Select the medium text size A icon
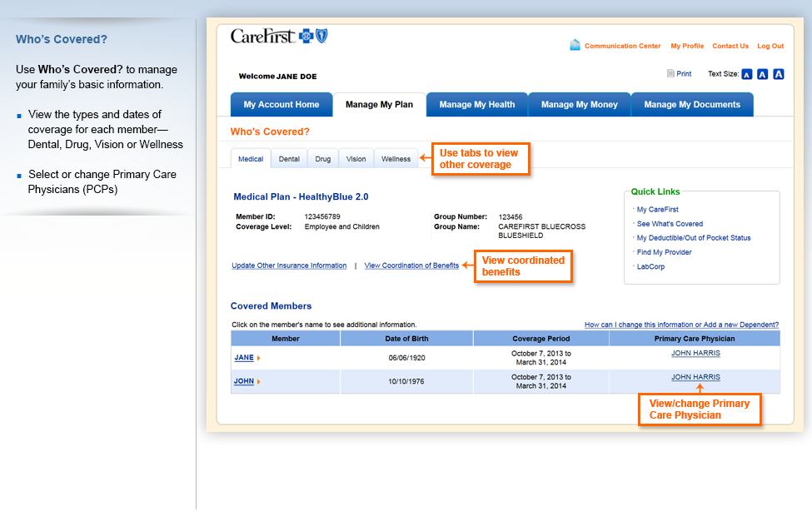 [x=762, y=75]
